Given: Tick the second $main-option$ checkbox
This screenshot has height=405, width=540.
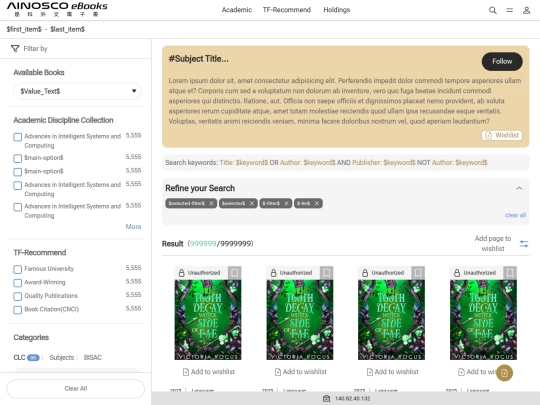Looking at the screenshot, I should pos(18,172).
